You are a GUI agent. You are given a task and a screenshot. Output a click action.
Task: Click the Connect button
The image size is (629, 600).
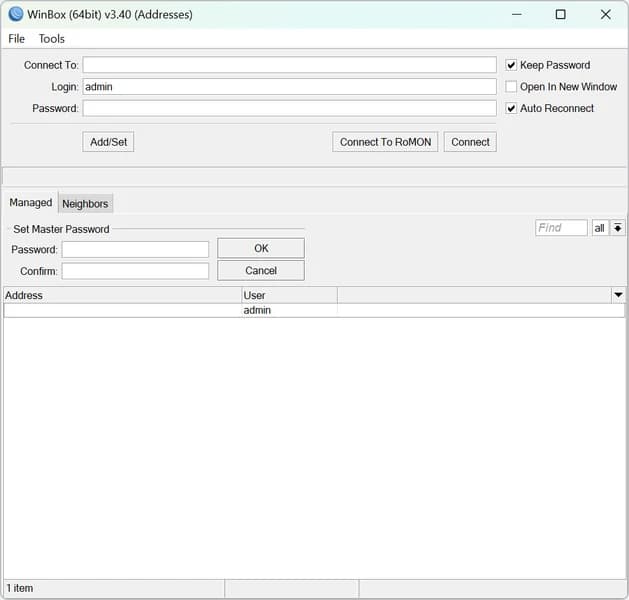click(x=470, y=142)
